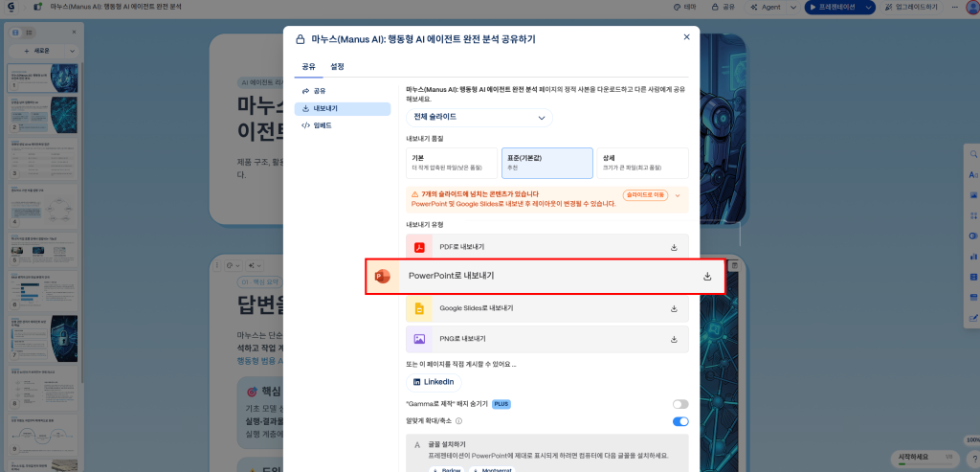Expand the overflow warning chevron
980x472 pixels.
tap(679, 195)
